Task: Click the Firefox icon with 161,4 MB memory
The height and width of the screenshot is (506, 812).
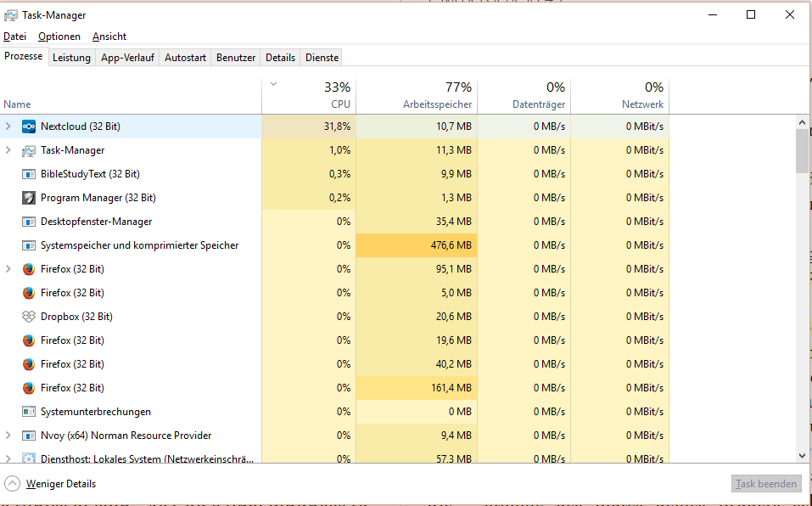Action: 29,388
